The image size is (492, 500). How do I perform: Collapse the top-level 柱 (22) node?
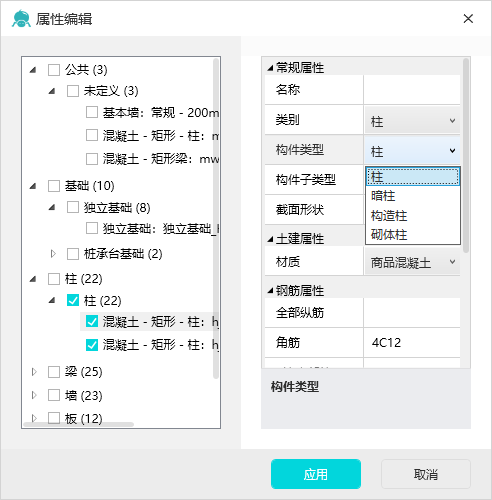point(33,279)
